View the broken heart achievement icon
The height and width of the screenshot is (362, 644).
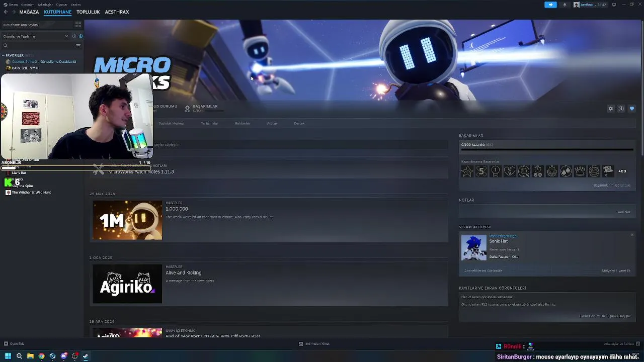click(x=510, y=171)
